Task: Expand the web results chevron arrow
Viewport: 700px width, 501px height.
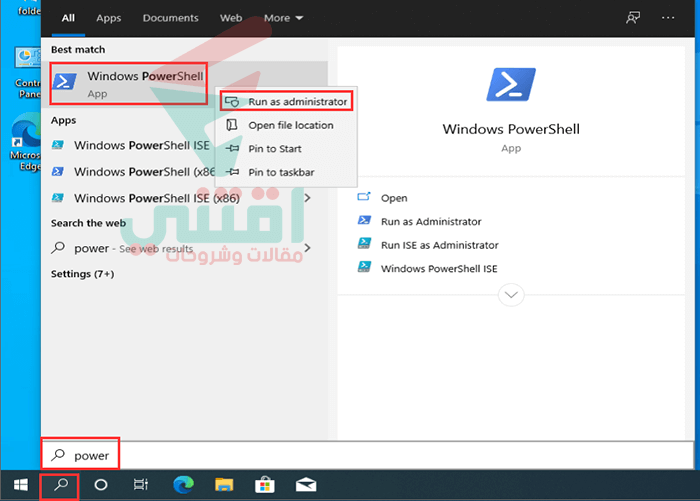Action: click(307, 248)
